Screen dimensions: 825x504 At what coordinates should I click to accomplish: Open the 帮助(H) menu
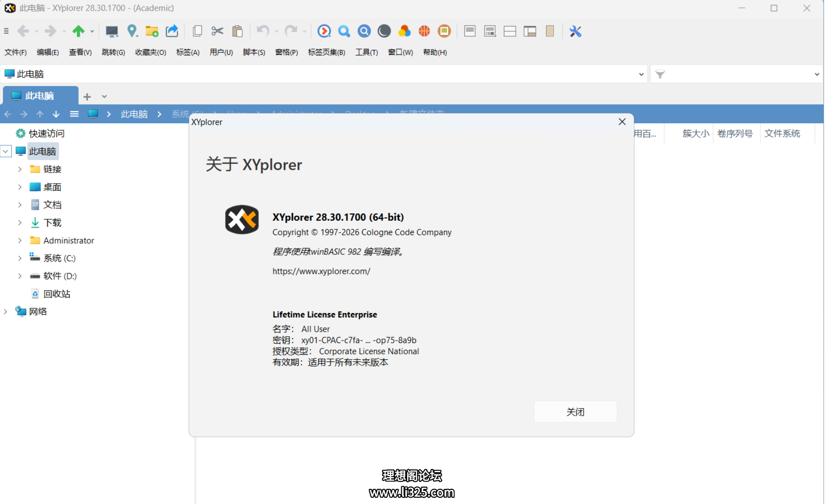(435, 52)
